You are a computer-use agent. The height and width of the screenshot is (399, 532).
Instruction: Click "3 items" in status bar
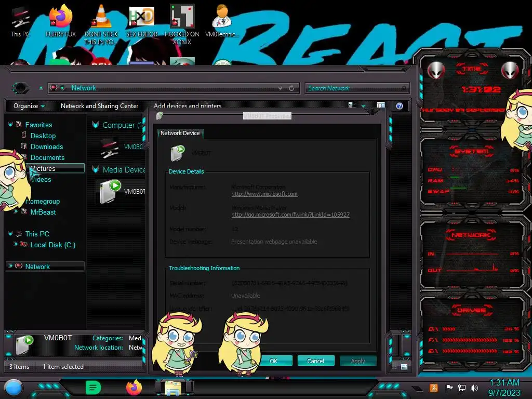coord(19,366)
